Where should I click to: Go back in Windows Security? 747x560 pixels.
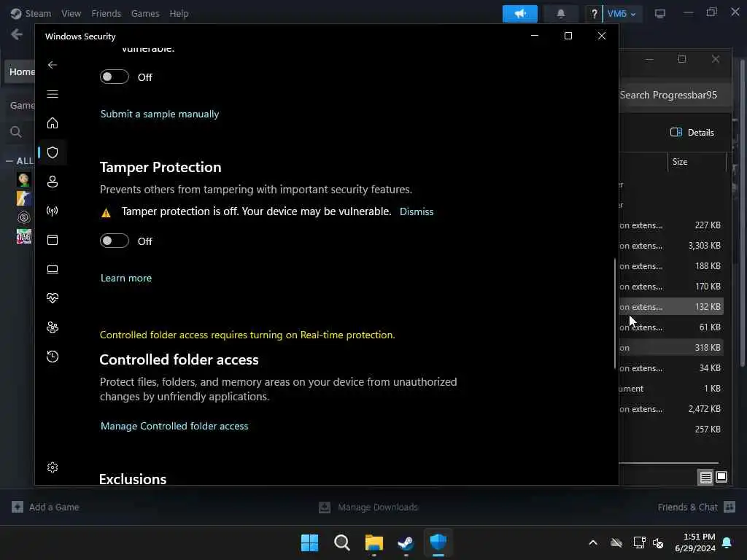pyautogui.click(x=53, y=65)
